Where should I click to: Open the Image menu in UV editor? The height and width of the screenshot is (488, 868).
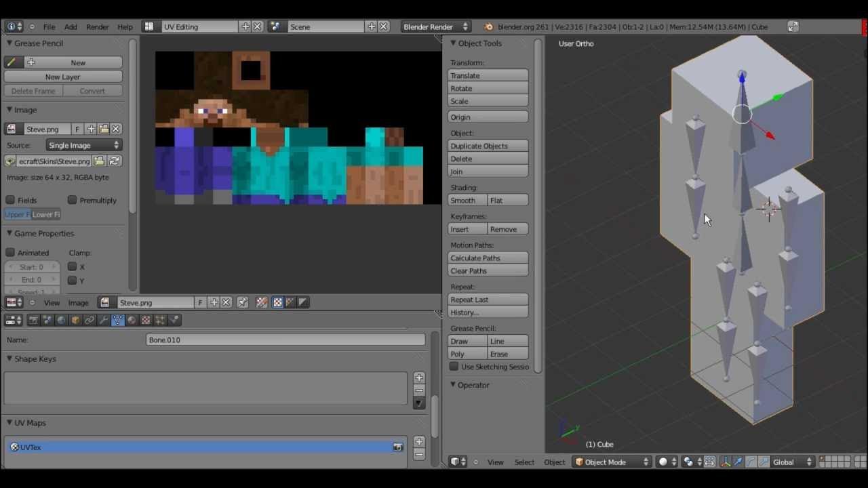[78, 302]
